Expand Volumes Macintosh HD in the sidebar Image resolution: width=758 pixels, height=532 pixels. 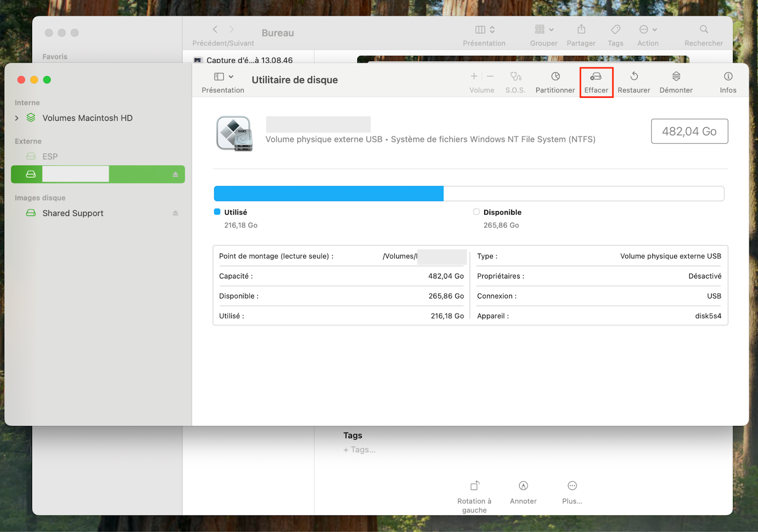pyautogui.click(x=16, y=118)
